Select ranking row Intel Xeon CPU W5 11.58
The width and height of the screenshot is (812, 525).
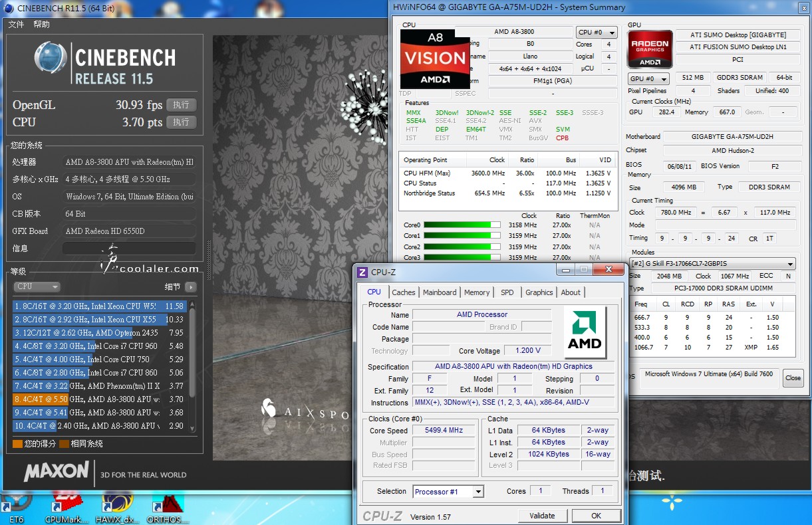(99, 306)
